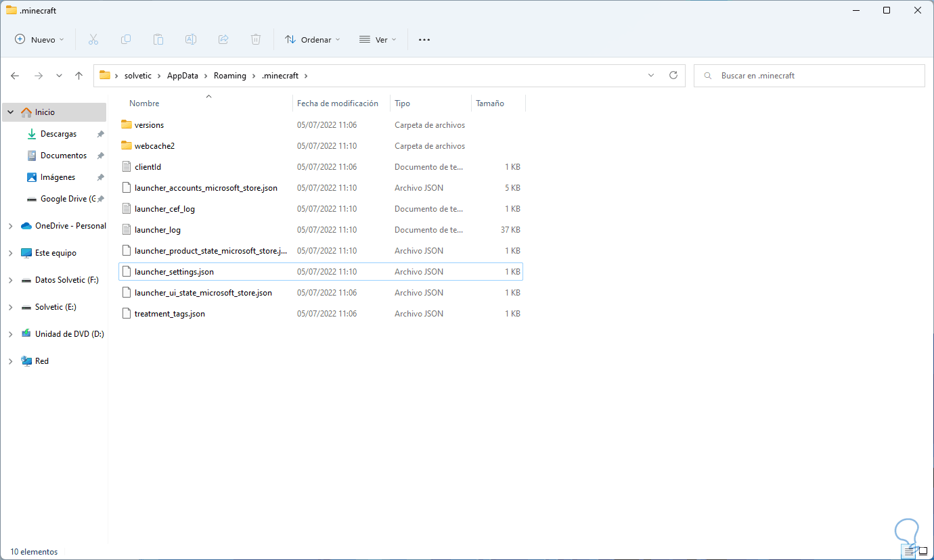Click the Delete trash icon
934x560 pixels.
256,40
